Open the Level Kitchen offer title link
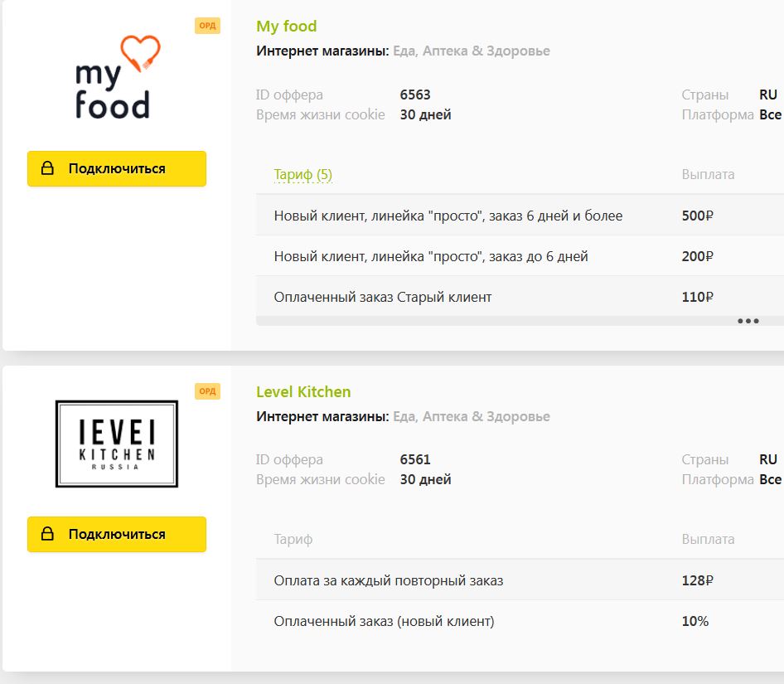Screen dimensions: 784x684 303,392
